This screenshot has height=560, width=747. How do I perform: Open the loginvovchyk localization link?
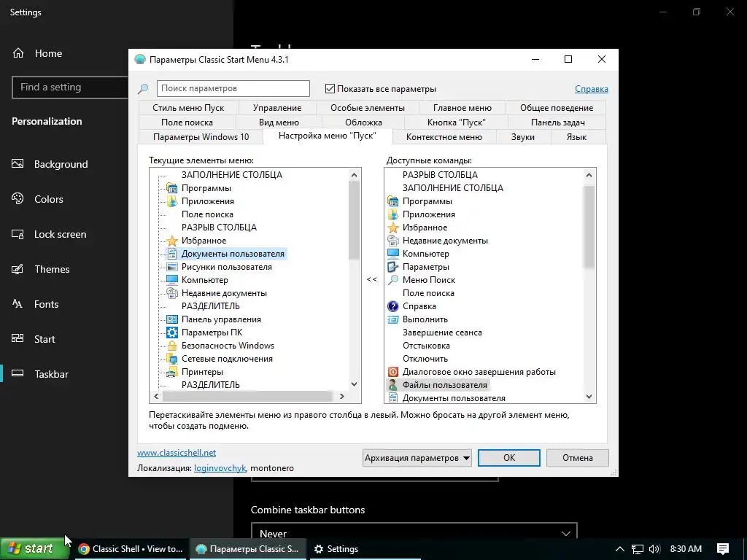220,468
